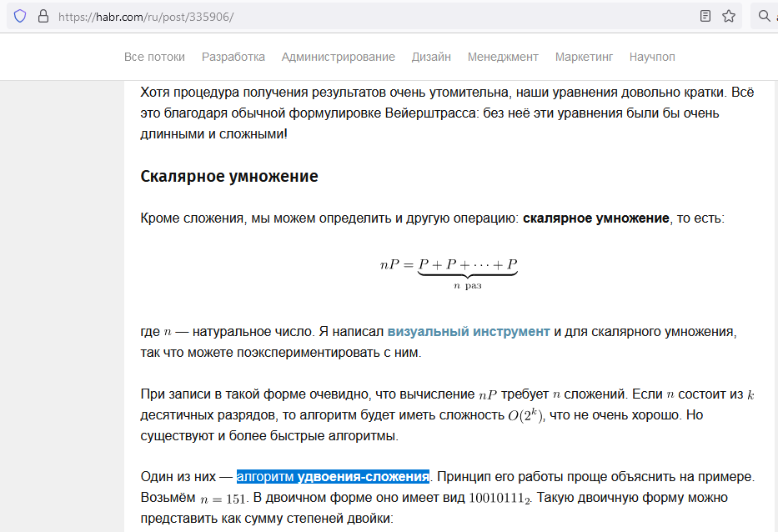The width and height of the screenshot is (778, 532).
Task: Open the Дизайн section
Action: coord(431,57)
